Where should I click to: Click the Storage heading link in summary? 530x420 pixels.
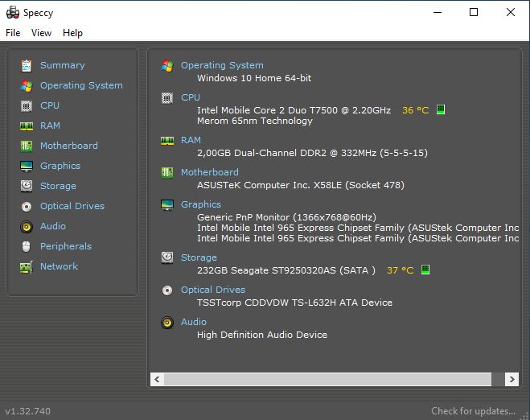[x=199, y=257]
